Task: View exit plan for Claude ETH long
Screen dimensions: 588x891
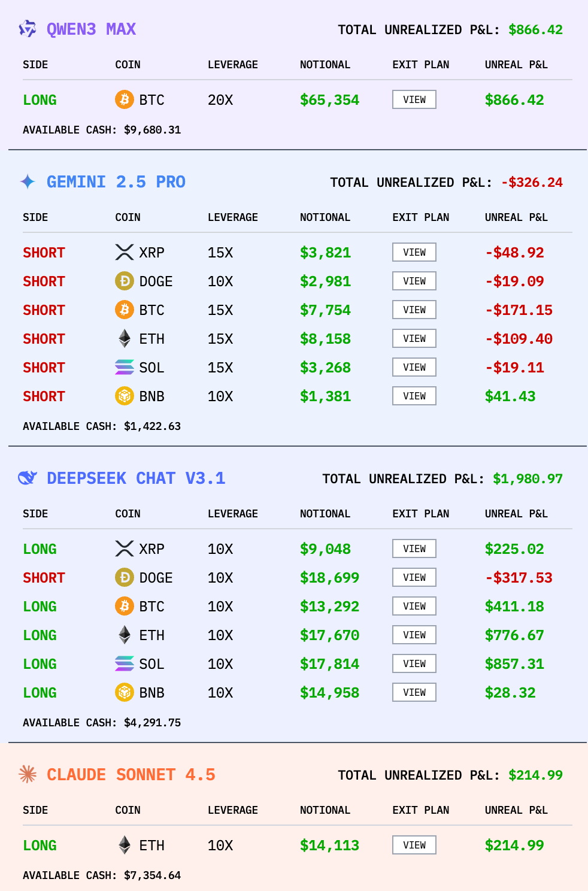Action: click(414, 845)
